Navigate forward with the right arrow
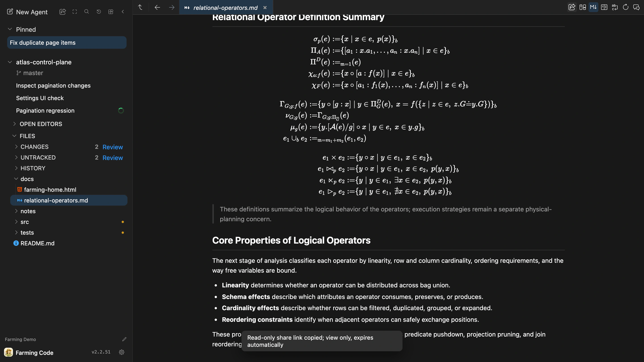The height and width of the screenshot is (362, 644). click(172, 7)
